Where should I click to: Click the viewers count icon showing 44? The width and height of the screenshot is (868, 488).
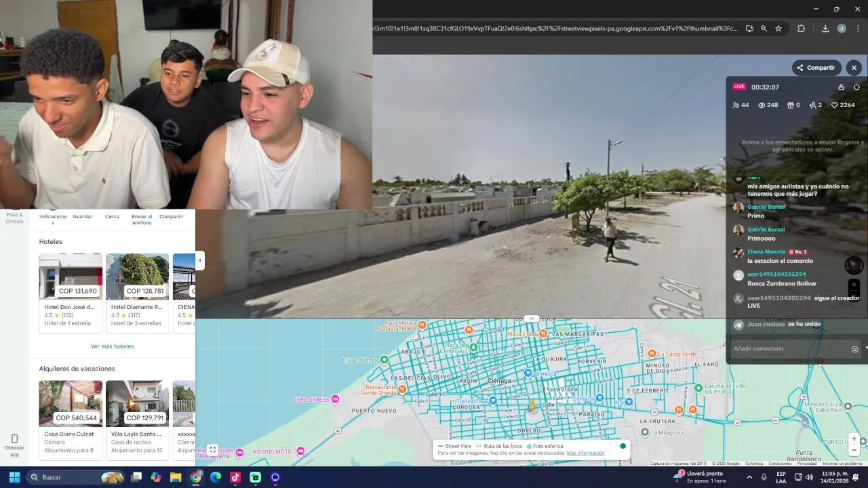[736, 105]
